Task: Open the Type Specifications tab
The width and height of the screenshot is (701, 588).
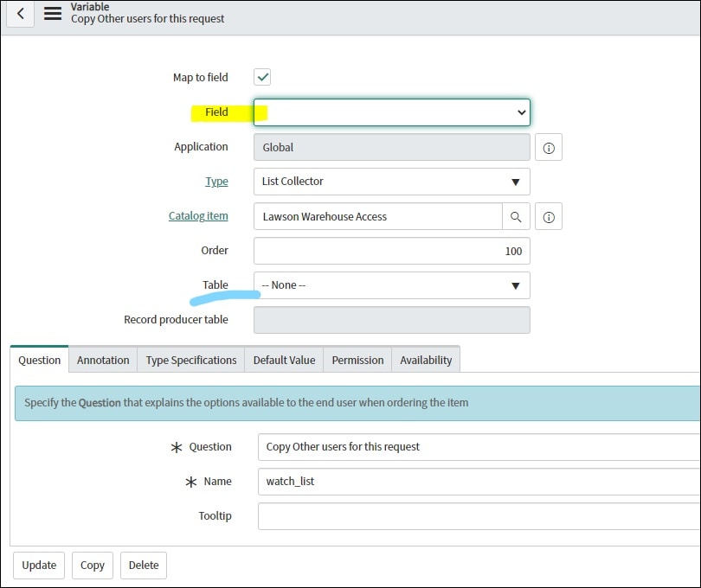Action: coord(190,360)
